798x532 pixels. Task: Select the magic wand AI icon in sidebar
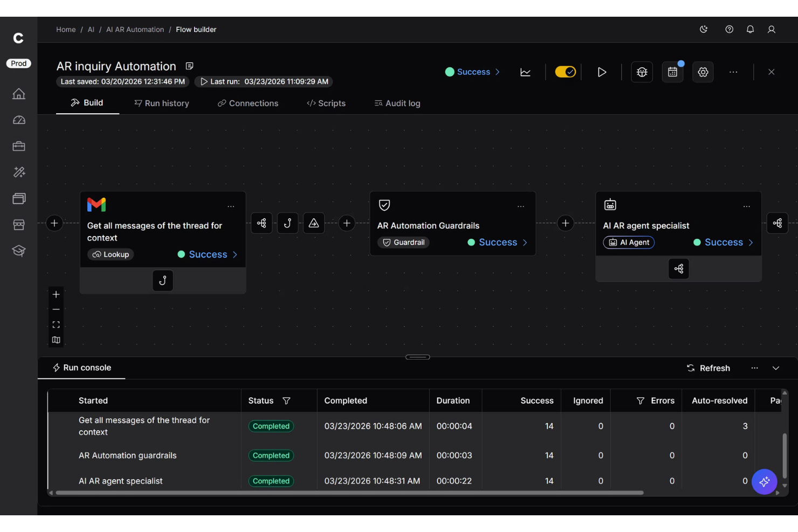pyautogui.click(x=18, y=171)
